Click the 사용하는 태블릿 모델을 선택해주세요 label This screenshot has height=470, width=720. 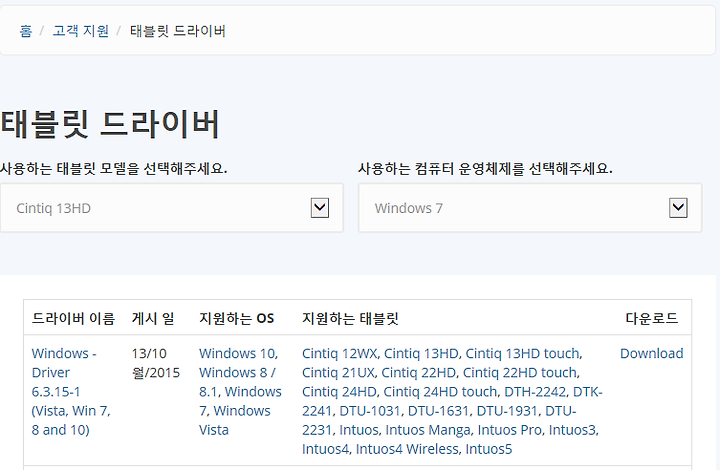[113, 169]
